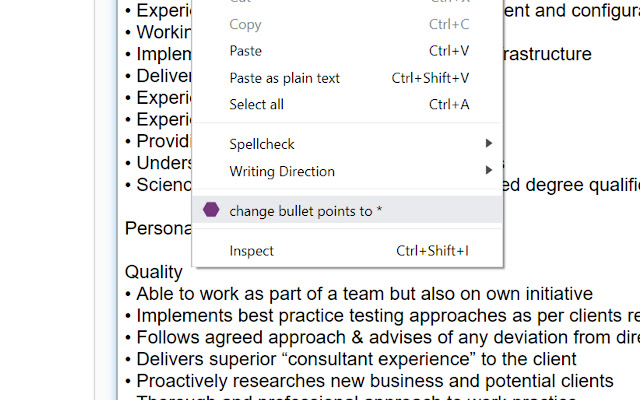This screenshot has height=400, width=640.
Task: Open Inspect from the context menu
Action: [x=251, y=251]
